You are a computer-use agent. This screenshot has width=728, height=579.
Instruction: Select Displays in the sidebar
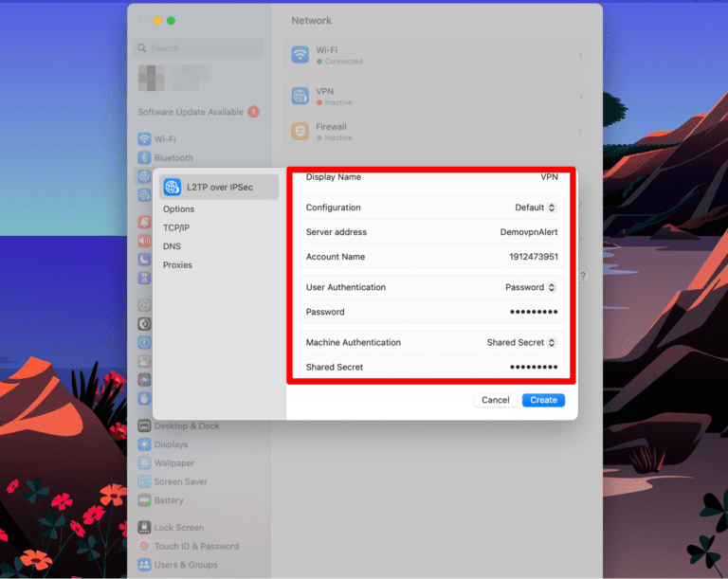click(x=171, y=444)
